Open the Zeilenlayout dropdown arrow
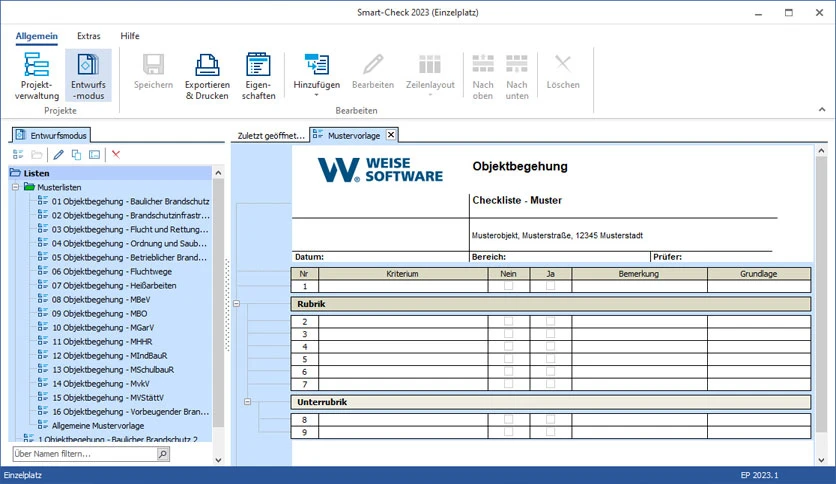836x484 pixels. click(x=430, y=95)
